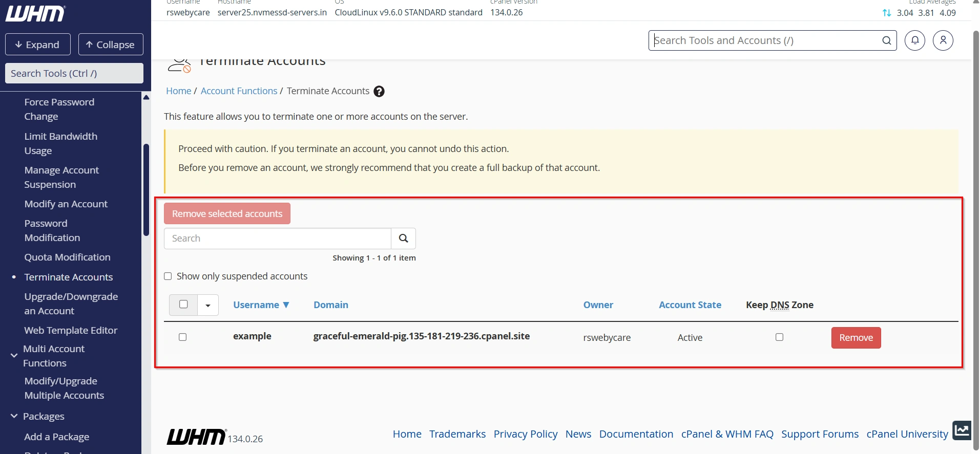980x454 pixels.
Task: Go to Home breadcrumb link
Action: 178,91
